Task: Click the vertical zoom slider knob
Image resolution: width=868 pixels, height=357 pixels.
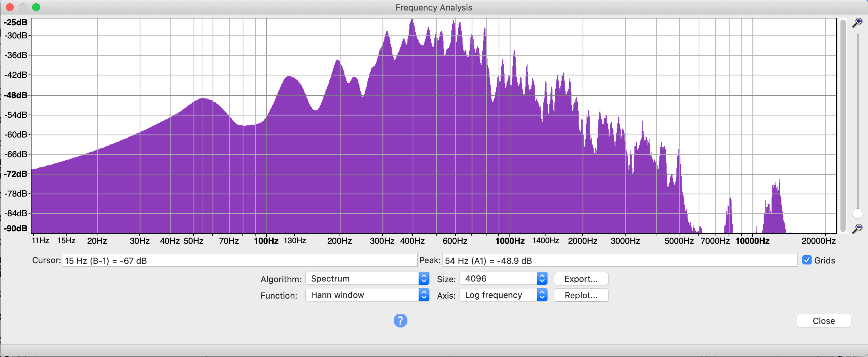Action: coord(857,213)
